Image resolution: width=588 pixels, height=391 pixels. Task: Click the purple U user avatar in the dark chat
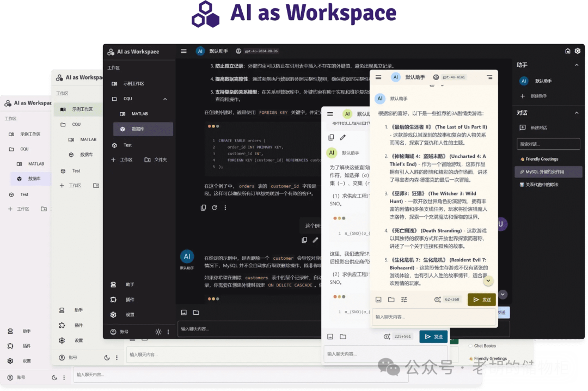501,224
